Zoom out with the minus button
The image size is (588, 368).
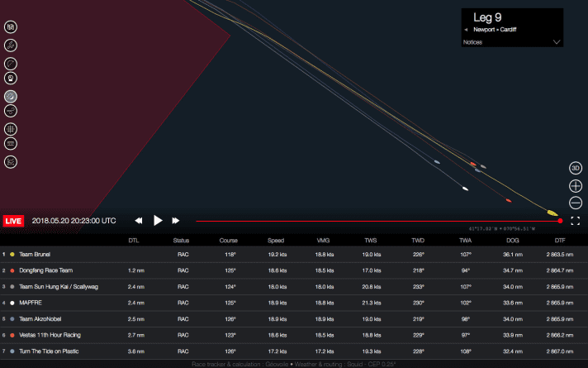pyautogui.click(x=576, y=203)
